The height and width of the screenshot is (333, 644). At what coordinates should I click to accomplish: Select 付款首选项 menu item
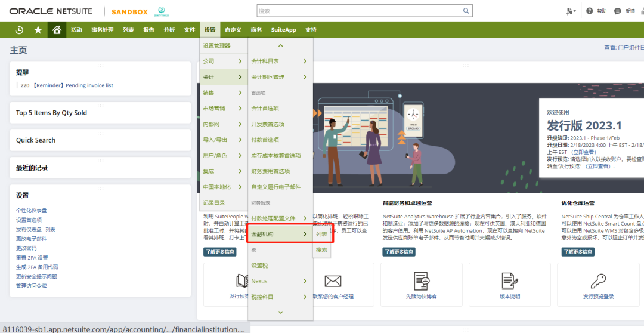(x=280, y=140)
